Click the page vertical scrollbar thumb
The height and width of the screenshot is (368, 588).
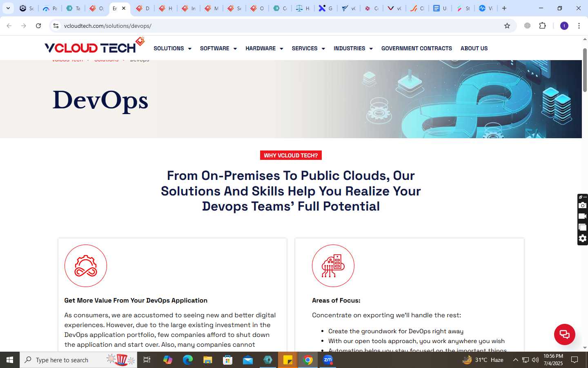point(585,70)
